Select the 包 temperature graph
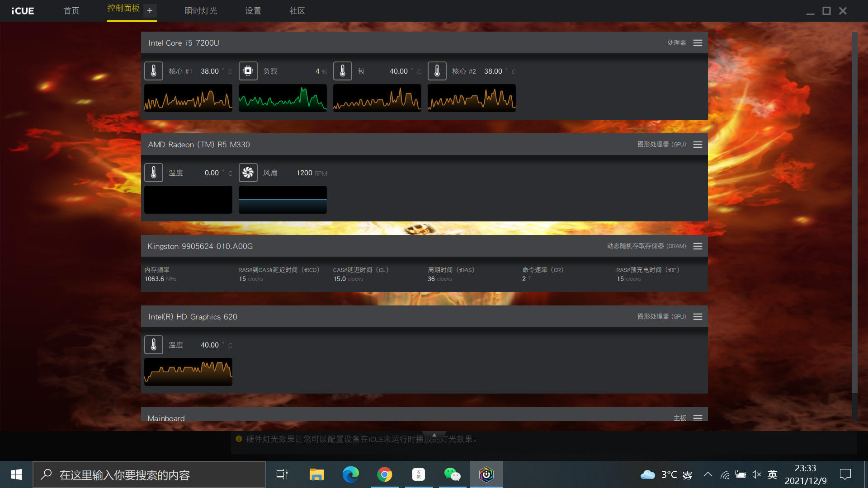The height and width of the screenshot is (488, 868). pos(377,98)
